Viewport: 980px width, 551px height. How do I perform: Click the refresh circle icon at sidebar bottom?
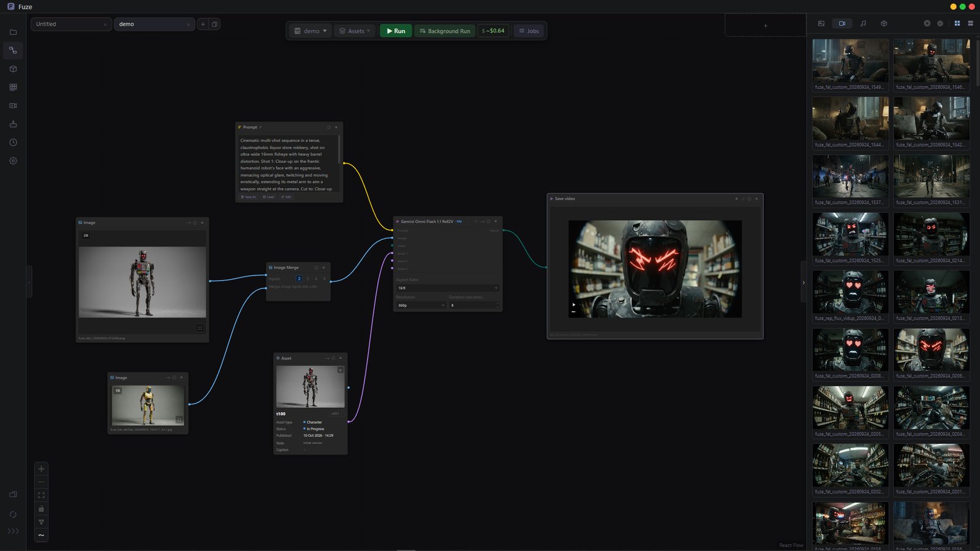pos(13,514)
